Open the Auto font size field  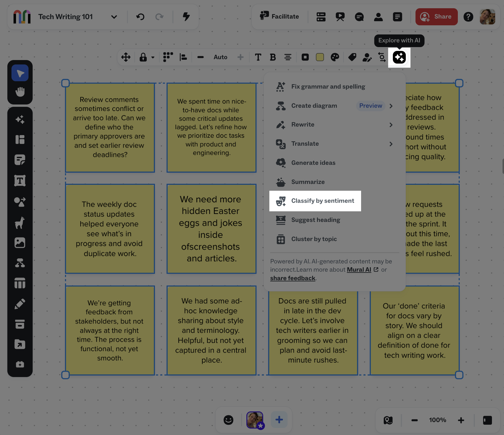(221, 57)
